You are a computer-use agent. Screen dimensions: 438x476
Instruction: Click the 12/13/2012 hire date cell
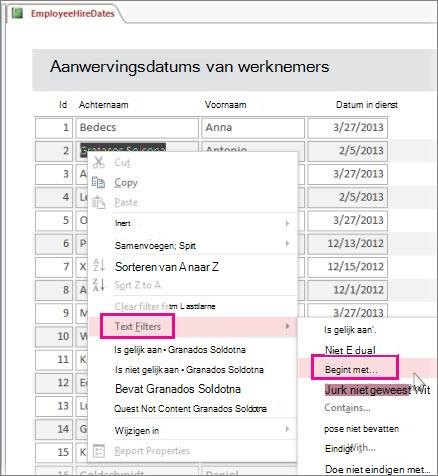pos(347,244)
